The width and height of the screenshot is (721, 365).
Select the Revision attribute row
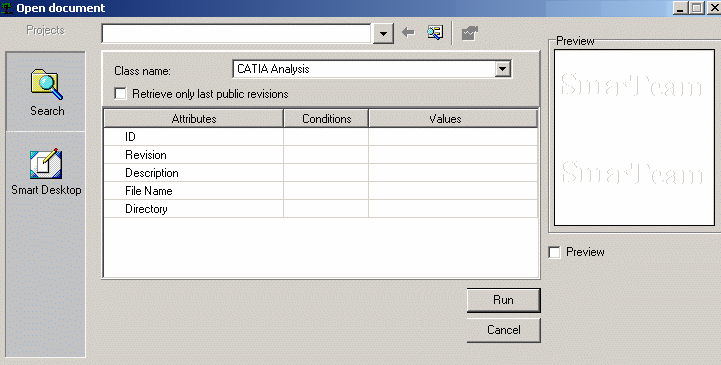pos(194,154)
